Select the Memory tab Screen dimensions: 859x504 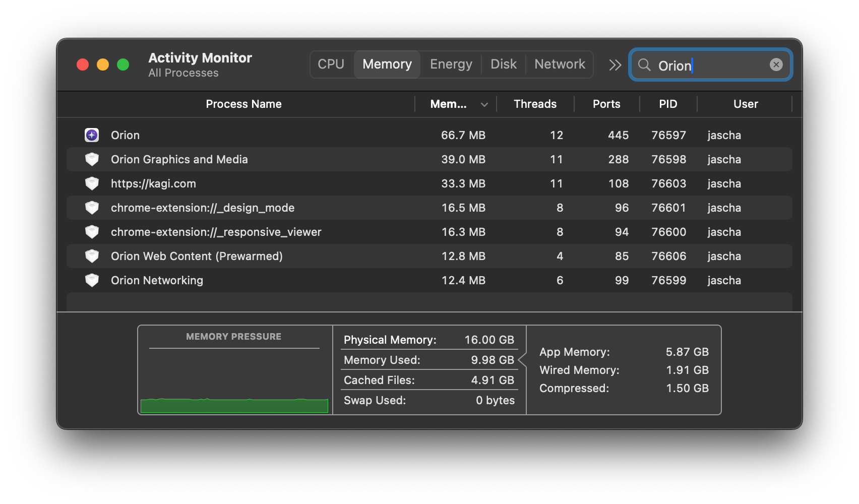tap(387, 64)
